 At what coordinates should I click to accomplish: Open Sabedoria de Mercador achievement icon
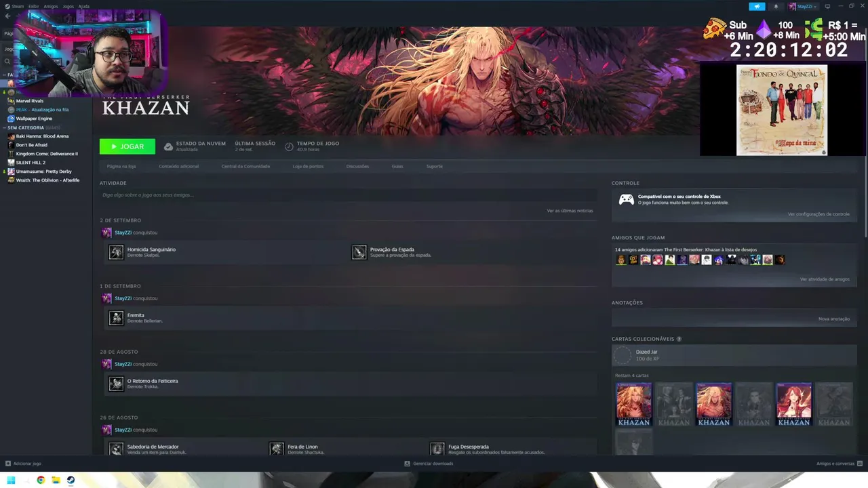click(x=116, y=449)
